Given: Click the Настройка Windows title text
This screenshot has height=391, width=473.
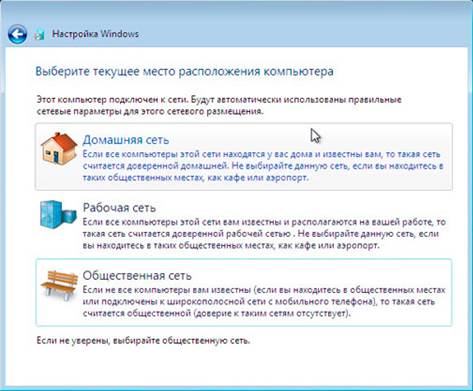Looking at the screenshot, I should [96, 34].
